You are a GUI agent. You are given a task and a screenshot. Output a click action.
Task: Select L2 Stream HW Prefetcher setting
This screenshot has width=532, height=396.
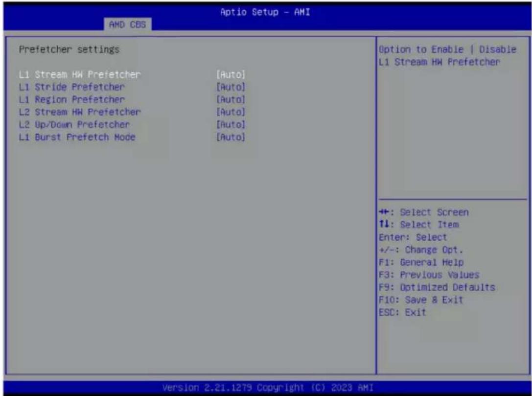(80, 112)
